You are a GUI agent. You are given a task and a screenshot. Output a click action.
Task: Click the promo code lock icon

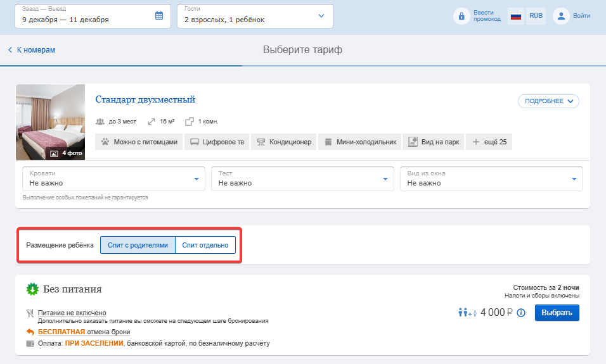click(x=461, y=16)
